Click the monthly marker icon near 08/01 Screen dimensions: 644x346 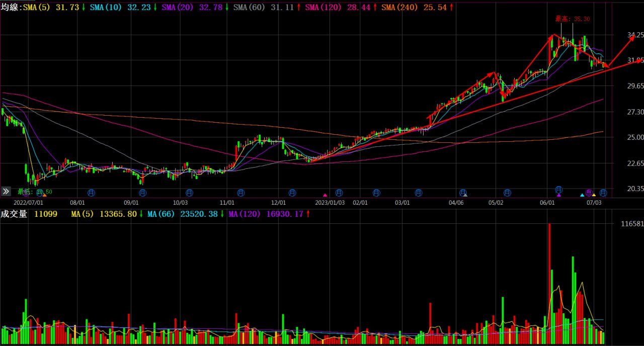coord(92,192)
